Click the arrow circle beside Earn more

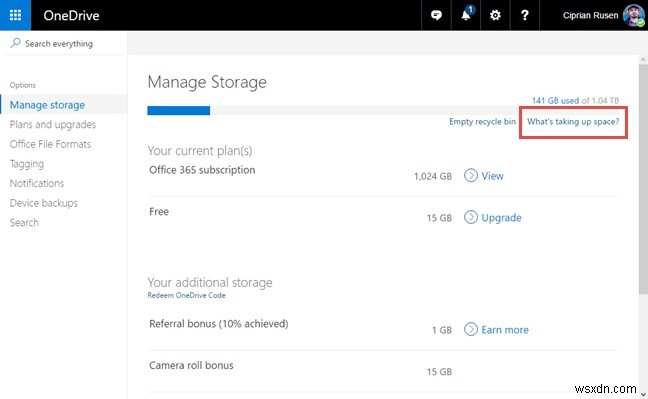pos(471,330)
